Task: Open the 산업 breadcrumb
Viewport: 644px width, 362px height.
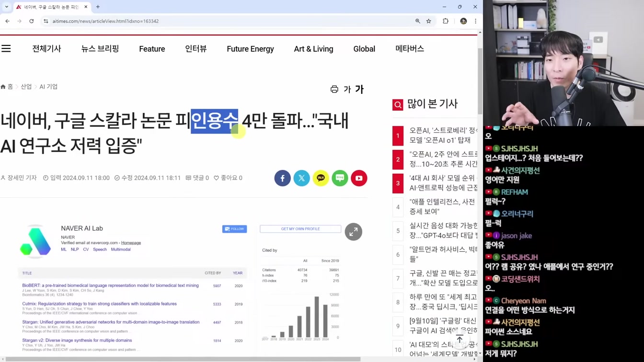Action: point(26,87)
